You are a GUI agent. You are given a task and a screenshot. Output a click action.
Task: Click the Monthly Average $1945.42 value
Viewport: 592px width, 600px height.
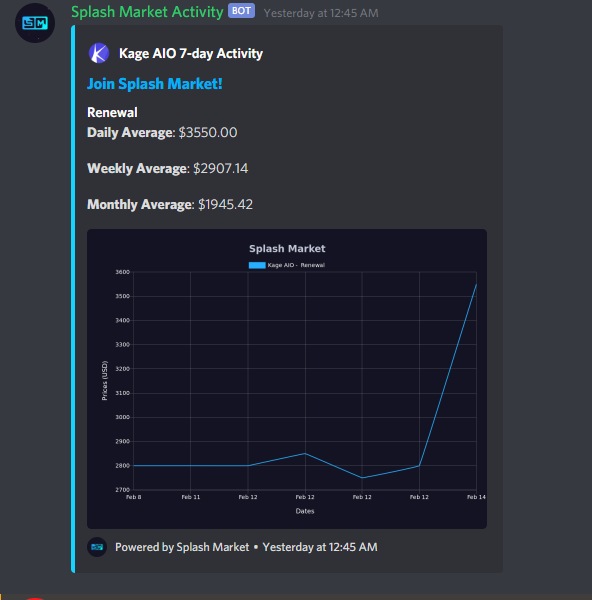[x=225, y=204]
